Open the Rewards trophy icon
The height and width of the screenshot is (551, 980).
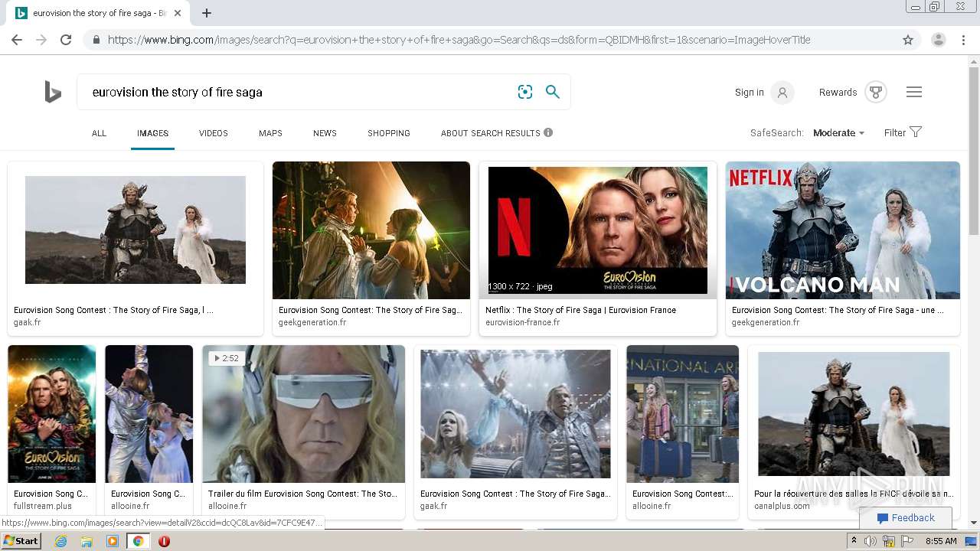(x=876, y=93)
